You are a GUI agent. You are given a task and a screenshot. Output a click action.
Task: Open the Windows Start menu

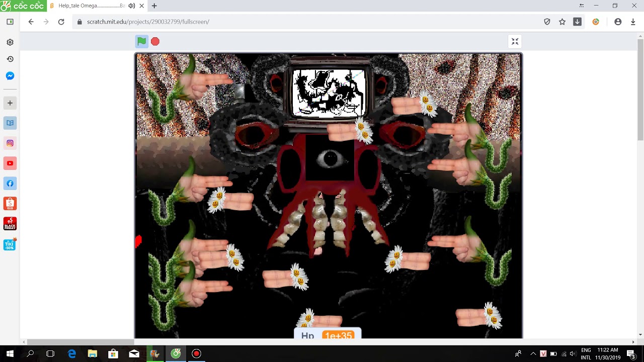(x=10, y=354)
